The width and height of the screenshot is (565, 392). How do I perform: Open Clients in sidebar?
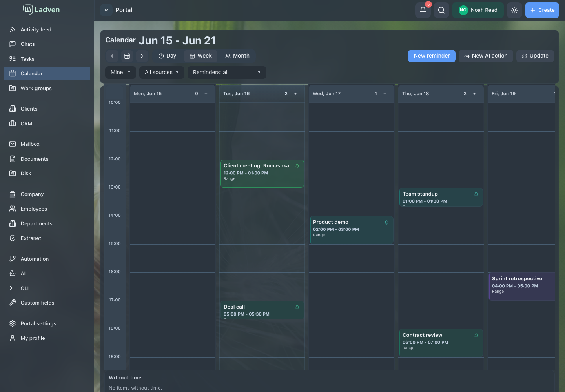pyautogui.click(x=47, y=109)
